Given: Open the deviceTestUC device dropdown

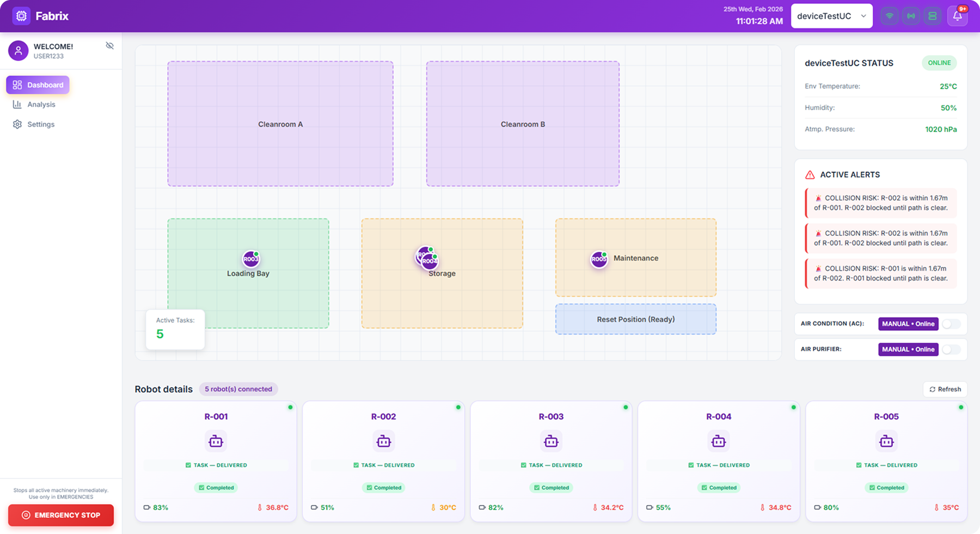Looking at the screenshot, I should point(831,16).
